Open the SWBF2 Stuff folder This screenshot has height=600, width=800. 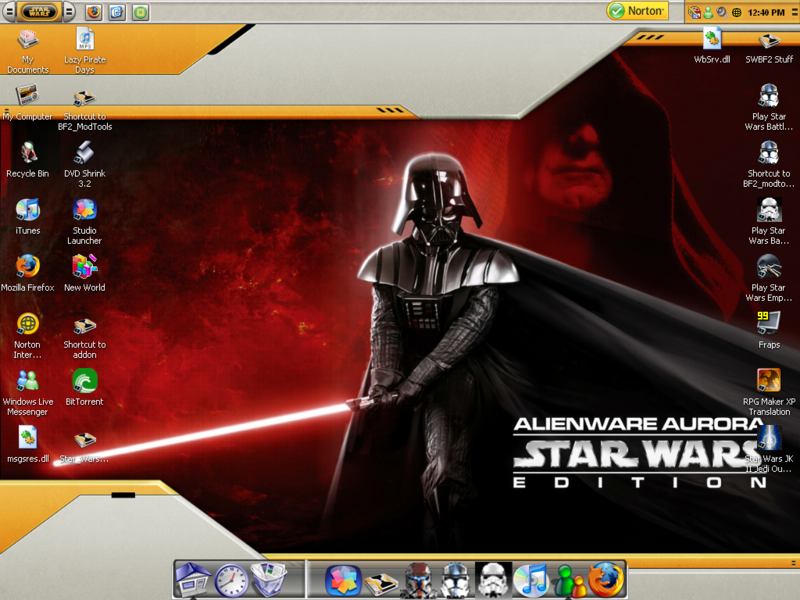coord(769,48)
